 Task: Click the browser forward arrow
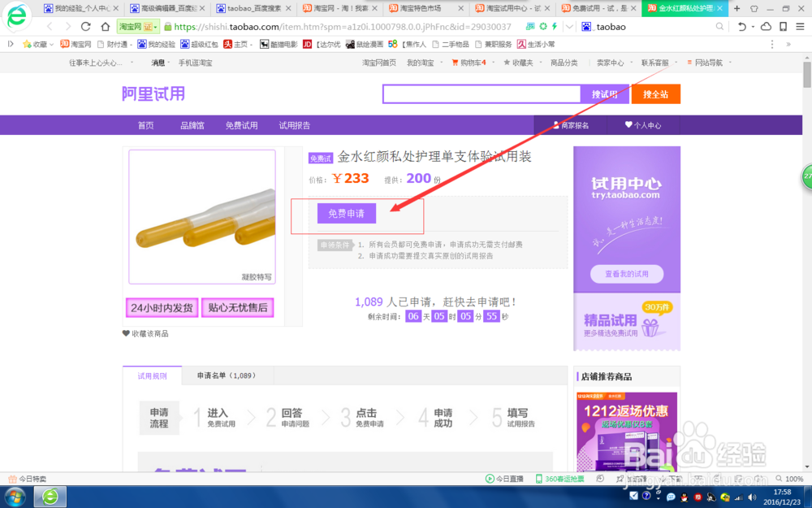67,27
